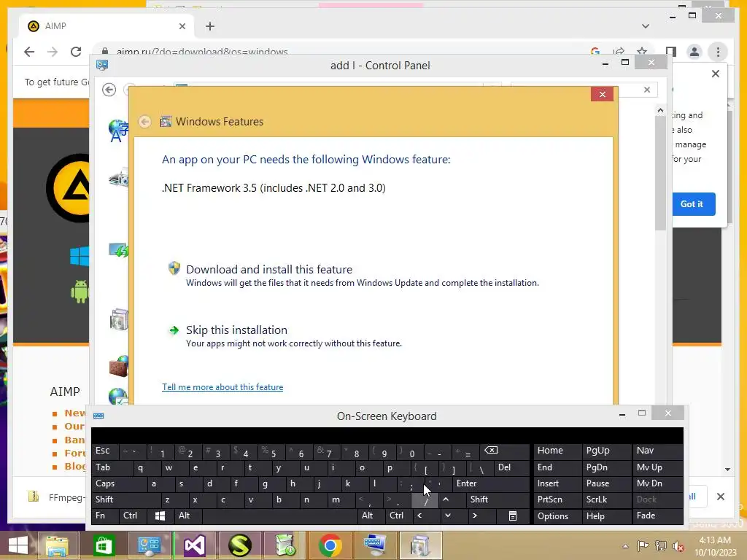Close the Windows Features dialog
This screenshot has width=747, height=560.
(602, 94)
